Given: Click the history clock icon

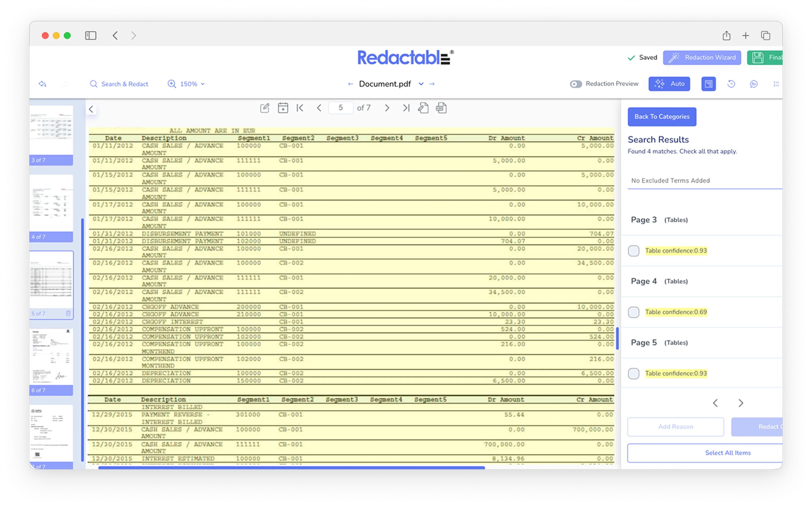Looking at the screenshot, I should 731,84.
